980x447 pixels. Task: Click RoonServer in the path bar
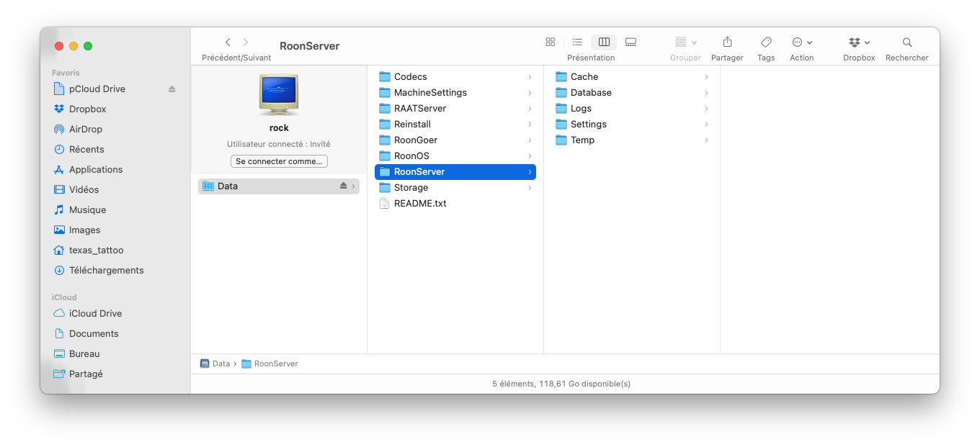point(269,364)
